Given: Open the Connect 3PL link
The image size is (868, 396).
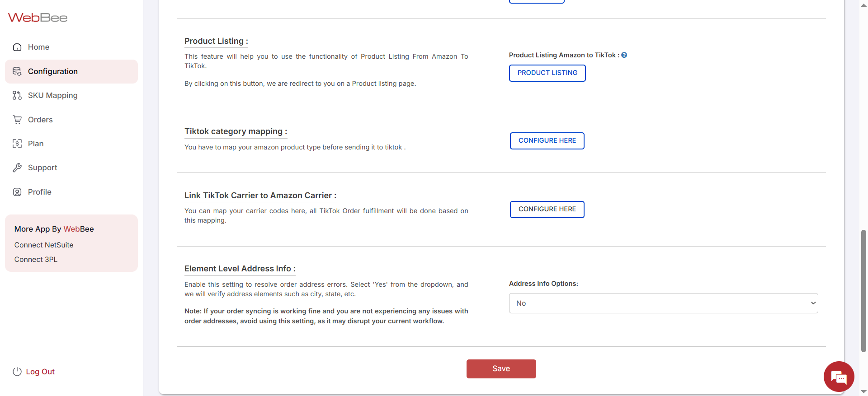Looking at the screenshot, I should pyautogui.click(x=36, y=259).
